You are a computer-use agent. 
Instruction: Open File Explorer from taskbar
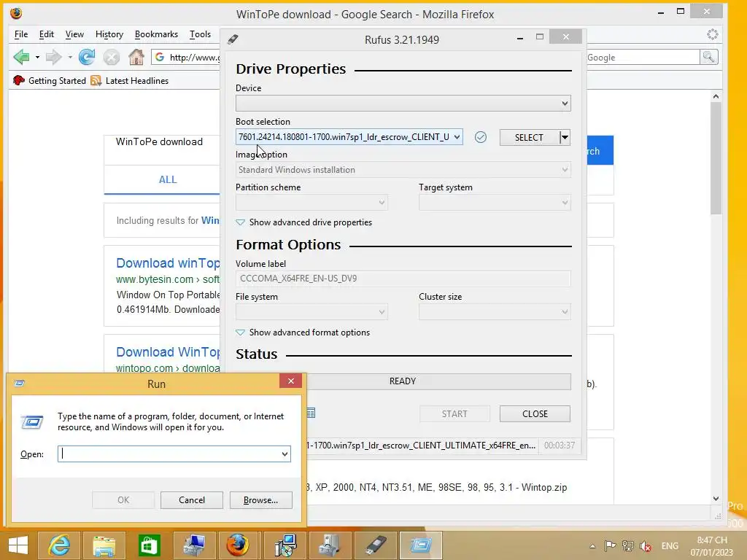(104, 545)
